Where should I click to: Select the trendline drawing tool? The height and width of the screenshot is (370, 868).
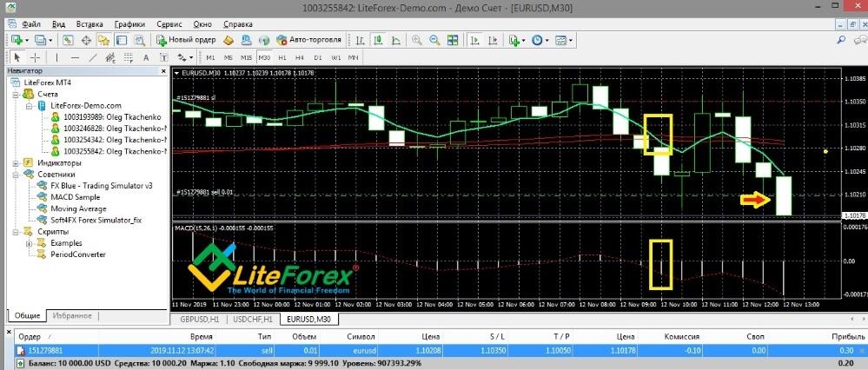tap(92, 57)
